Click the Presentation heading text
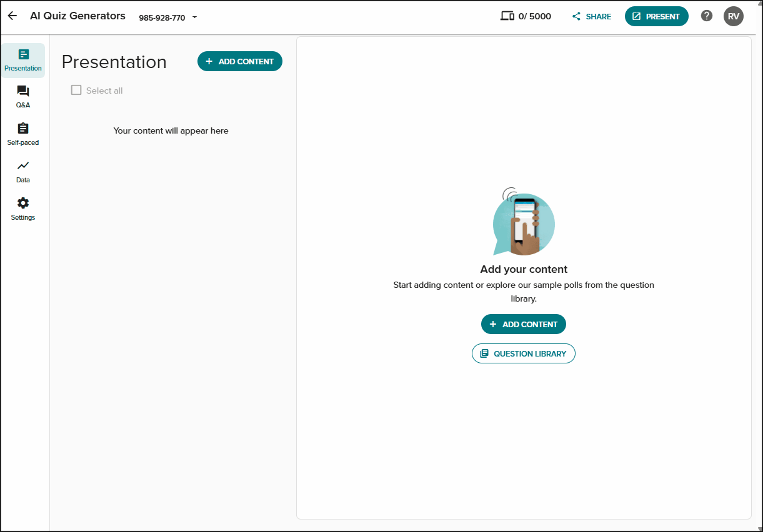Screen dimensions: 763x532 click(x=114, y=62)
